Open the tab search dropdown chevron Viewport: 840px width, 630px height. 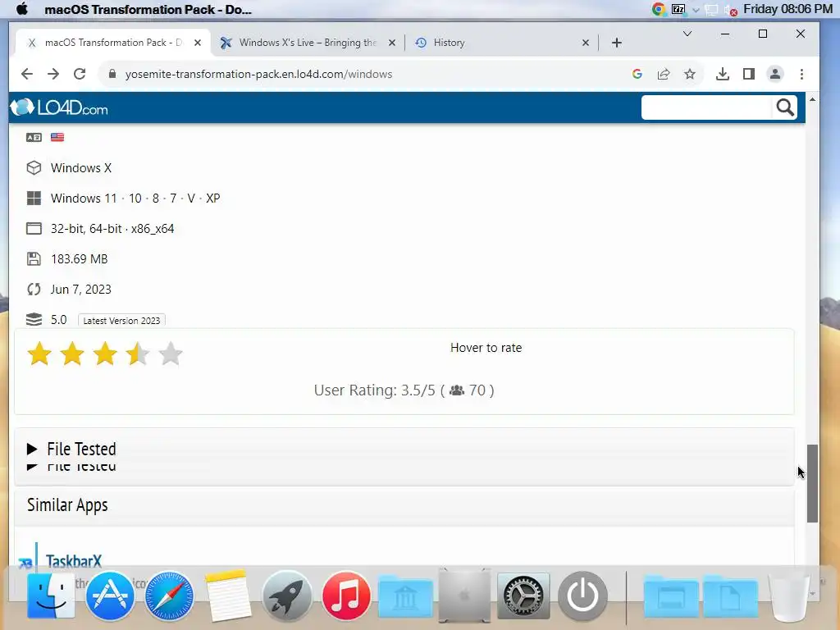(687, 34)
